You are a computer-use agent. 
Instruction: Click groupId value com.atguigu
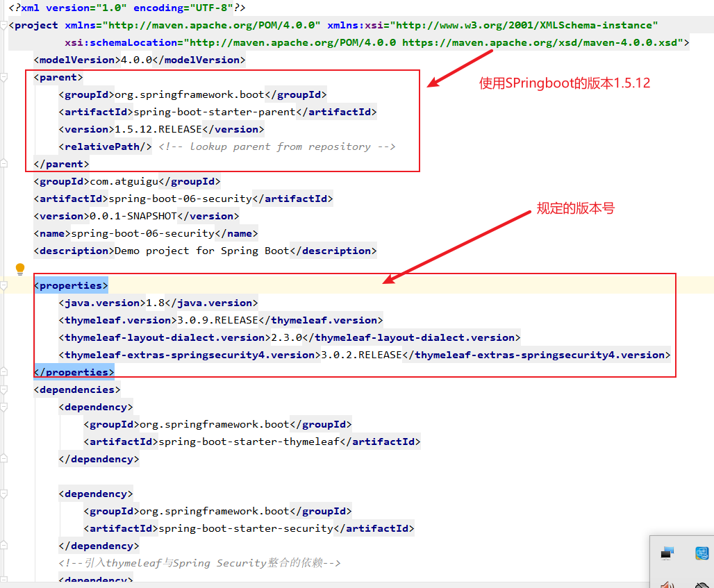coord(124,182)
